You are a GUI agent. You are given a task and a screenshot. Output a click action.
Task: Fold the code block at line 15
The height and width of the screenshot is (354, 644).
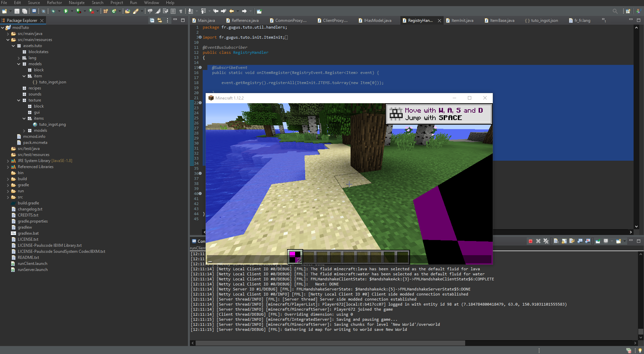pyautogui.click(x=200, y=68)
